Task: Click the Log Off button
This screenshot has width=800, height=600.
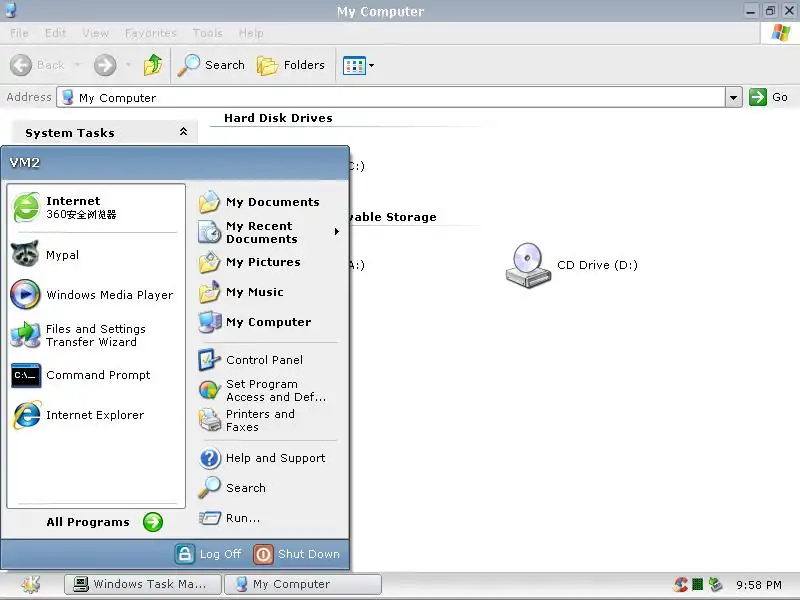Action: [208, 554]
